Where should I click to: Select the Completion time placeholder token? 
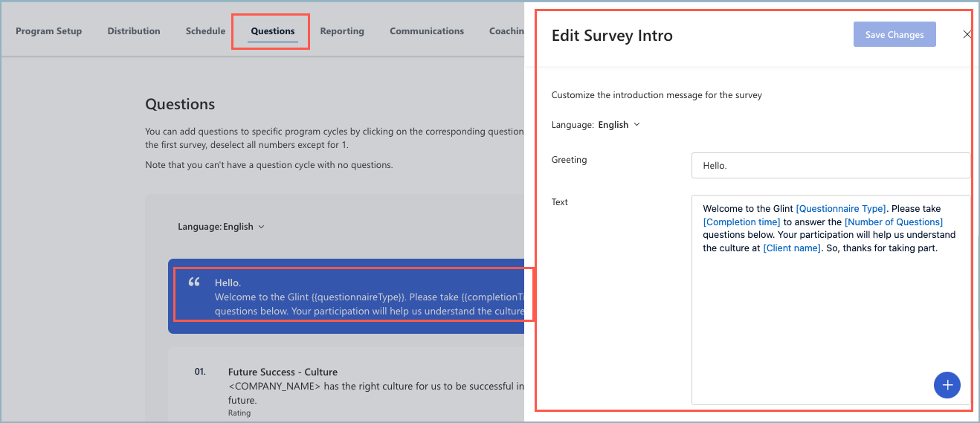[741, 222]
